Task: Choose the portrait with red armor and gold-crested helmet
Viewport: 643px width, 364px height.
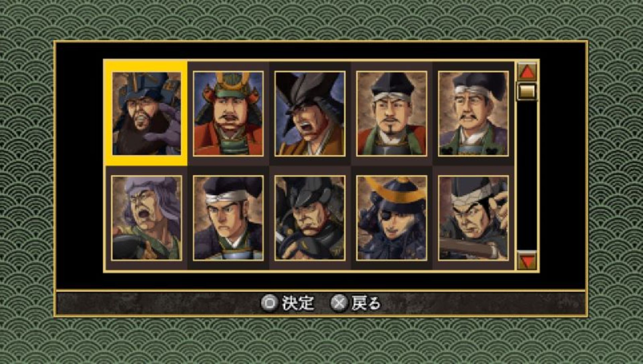Action: pyautogui.click(x=228, y=114)
